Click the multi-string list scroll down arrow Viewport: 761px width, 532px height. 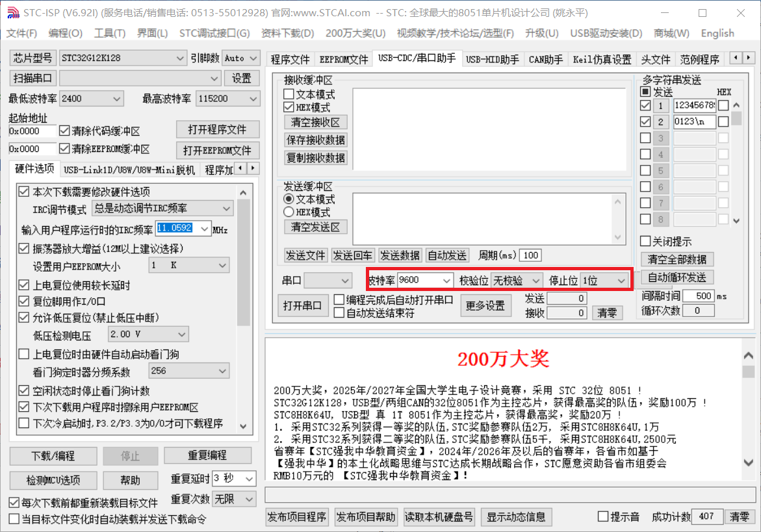click(736, 221)
